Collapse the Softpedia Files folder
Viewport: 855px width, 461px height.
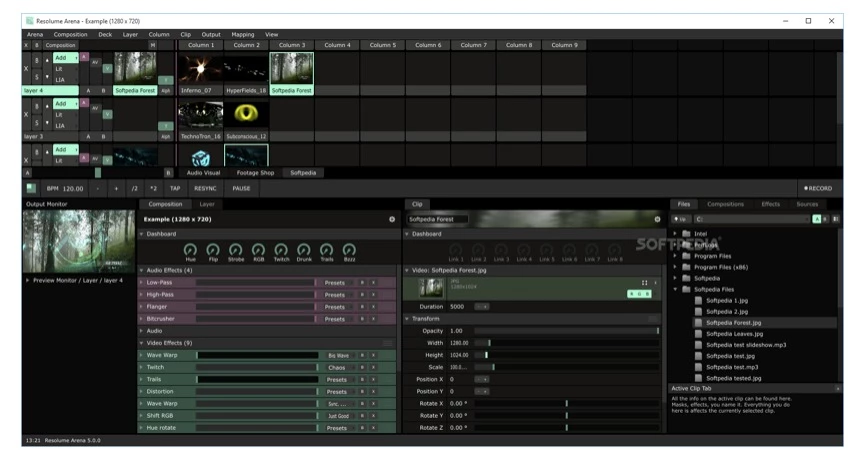[x=675, y=290]
